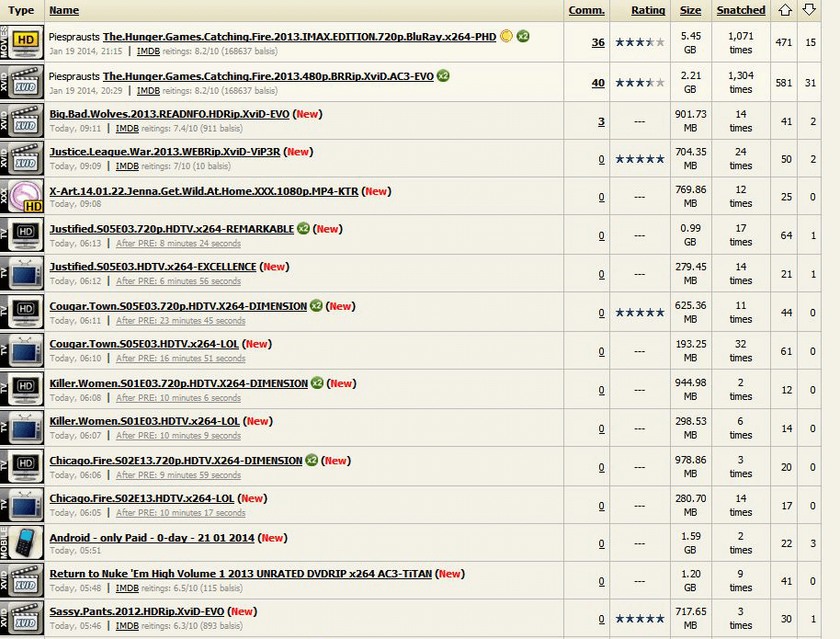The width and height of the screenshot is (840, 639).
Task: Open IMDB link for Big.Bad.Wolves
Action: tap(127, 129)
